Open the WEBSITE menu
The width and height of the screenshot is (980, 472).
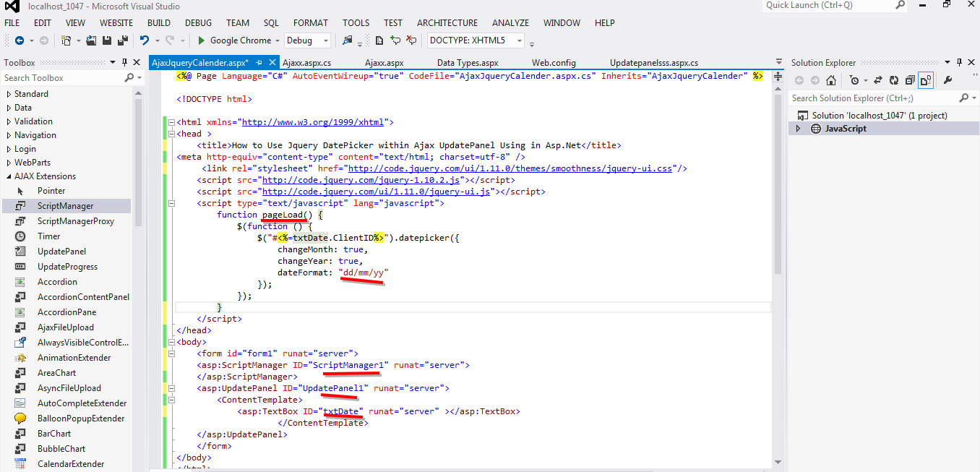click(x=116, y=22)
